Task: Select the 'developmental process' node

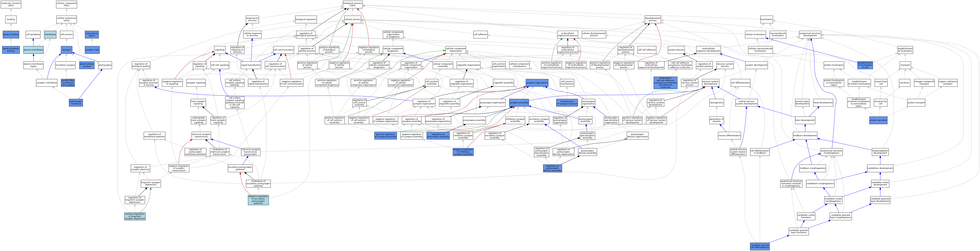Action: tap(653, 19)
